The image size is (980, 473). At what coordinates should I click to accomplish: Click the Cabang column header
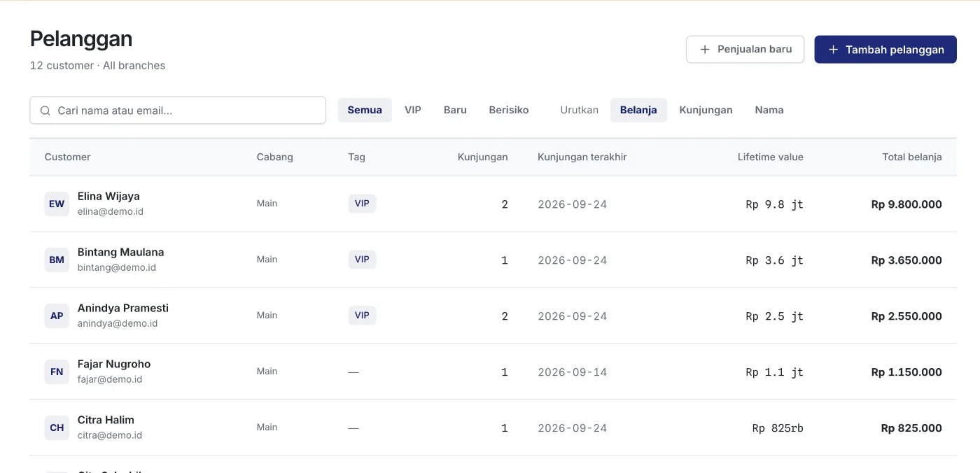pos(275,157)
